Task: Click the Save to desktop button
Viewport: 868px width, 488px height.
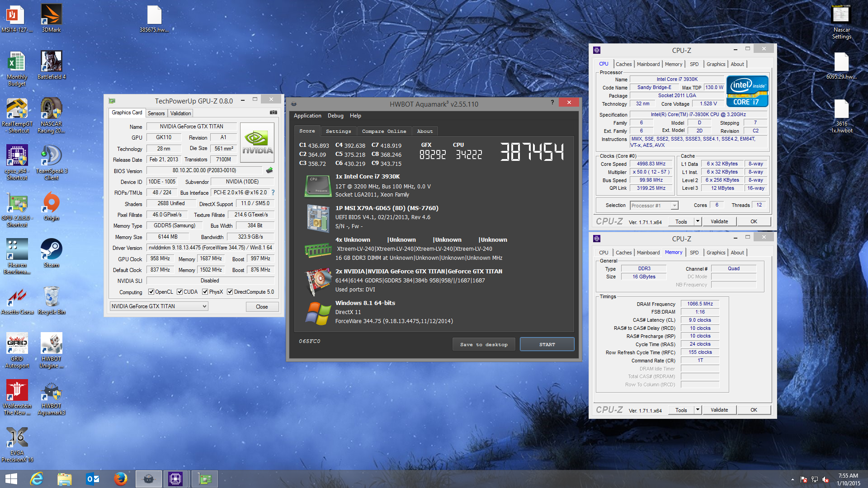Action: pyautogui.click(x=484, y=344)
